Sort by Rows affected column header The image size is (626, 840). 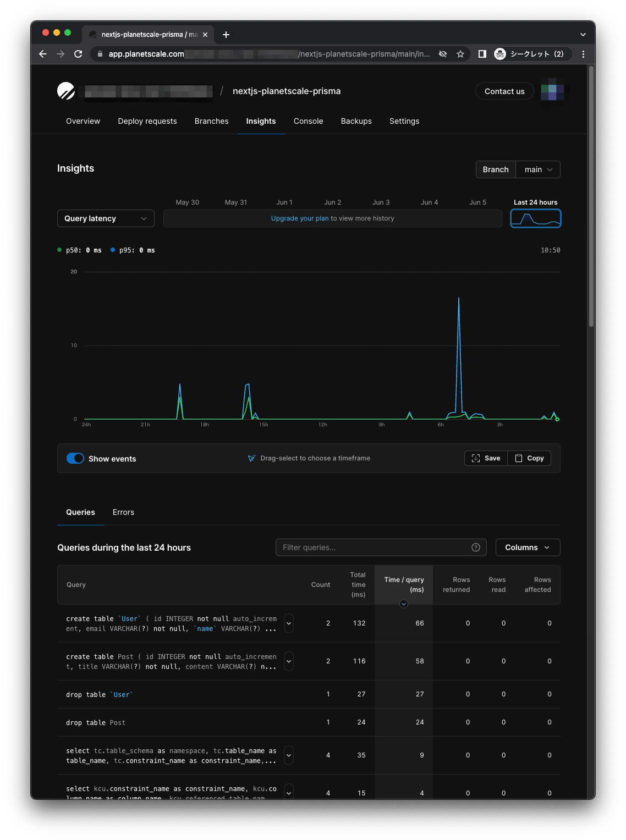click(x=538, y=585)
